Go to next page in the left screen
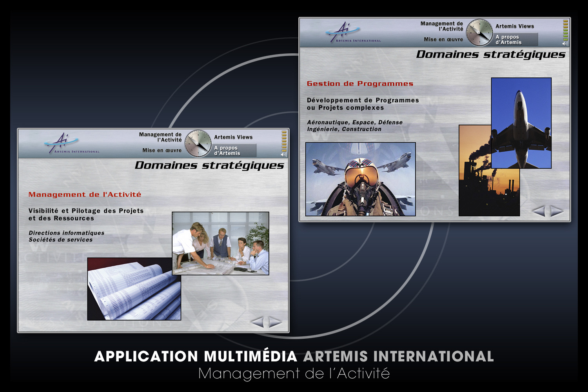 [x=275, y=322]
